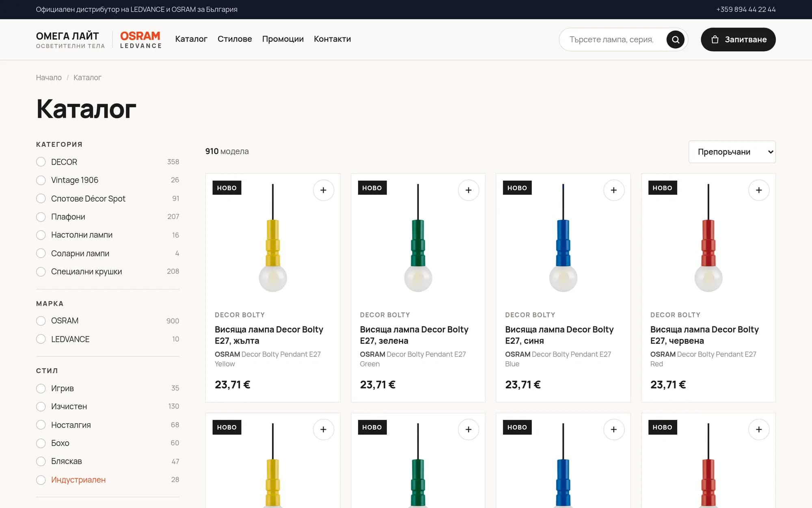Open the Стилове menu item
This screenshot has height=508, width=812.
tap(235, 39)
